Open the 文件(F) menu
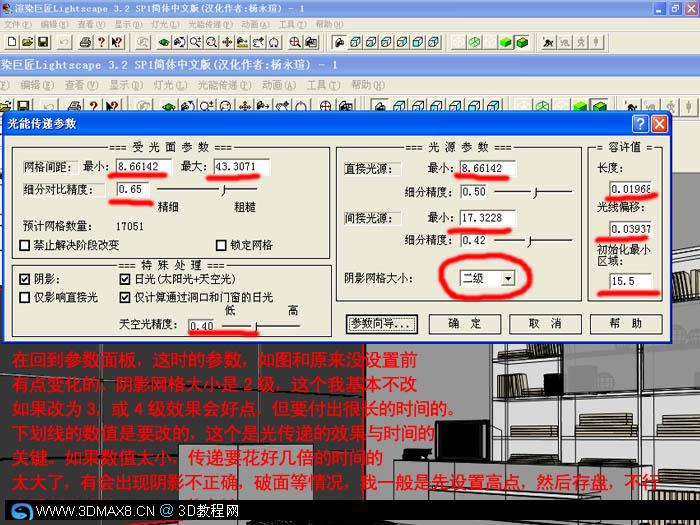Image resolution: width=700 pixels, height=525 pixels. pos(18,24)
